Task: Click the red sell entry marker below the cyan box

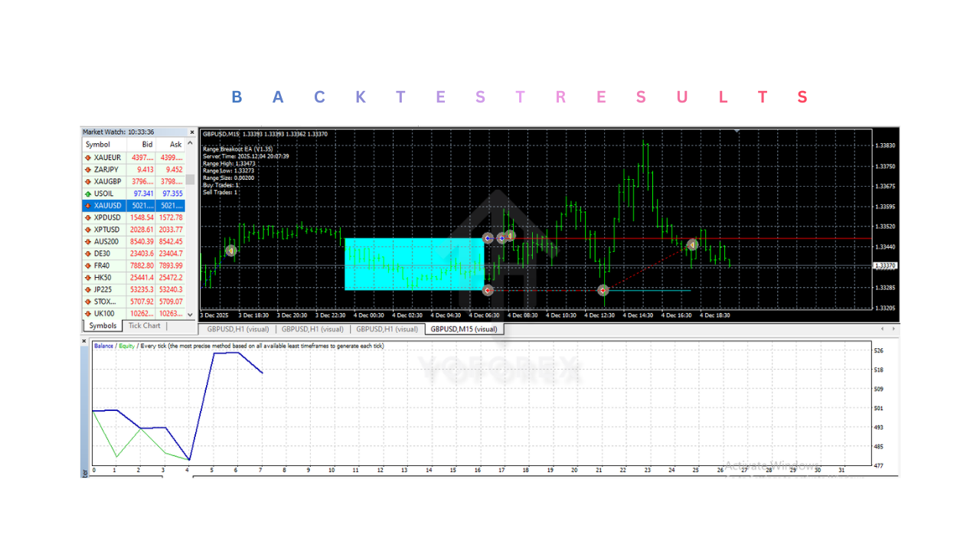Action: [x=487, y=290]
